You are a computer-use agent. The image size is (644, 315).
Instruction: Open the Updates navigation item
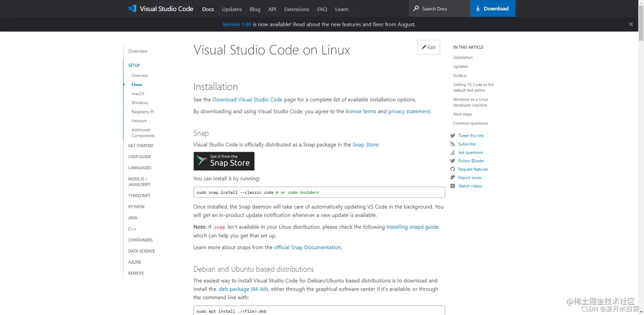coord(232,9)
